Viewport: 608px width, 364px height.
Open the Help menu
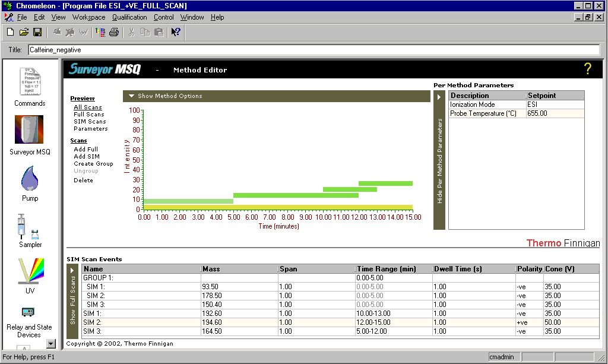217,17
